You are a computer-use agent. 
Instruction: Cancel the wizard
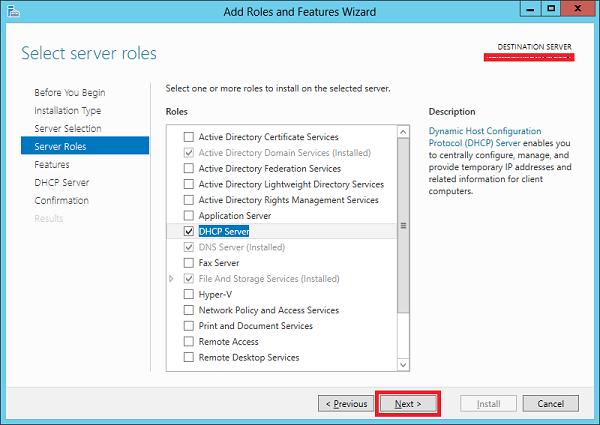(550, 404)
